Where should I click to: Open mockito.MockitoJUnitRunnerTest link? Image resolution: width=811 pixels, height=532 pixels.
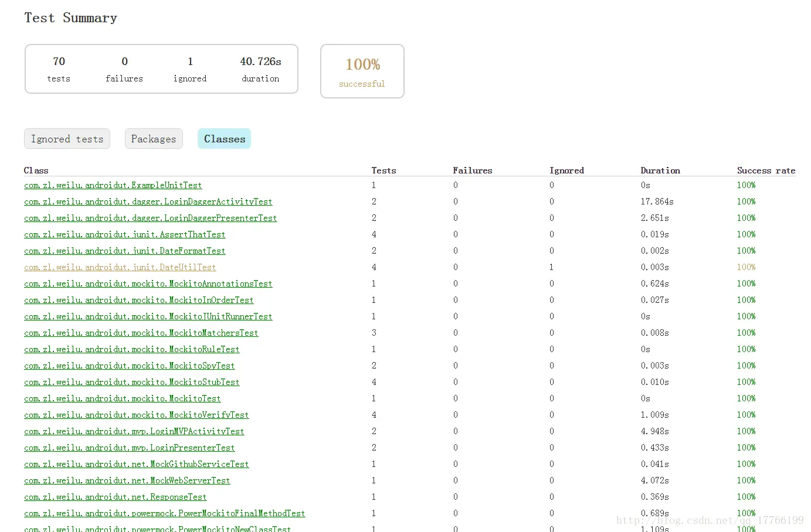(148, 316)
